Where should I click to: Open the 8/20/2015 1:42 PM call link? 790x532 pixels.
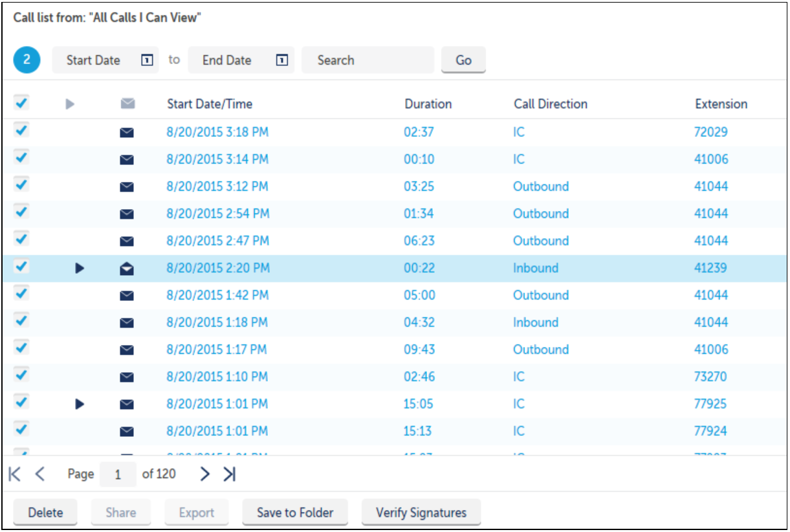coord(217,295)
